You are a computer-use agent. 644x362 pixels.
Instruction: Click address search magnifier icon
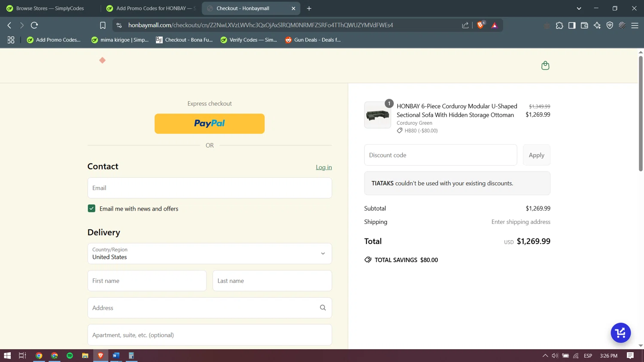point(323,308)
